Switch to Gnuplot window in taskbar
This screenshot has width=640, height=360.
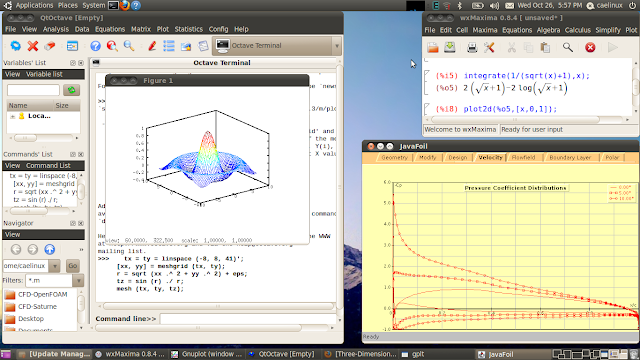(207, 354)
